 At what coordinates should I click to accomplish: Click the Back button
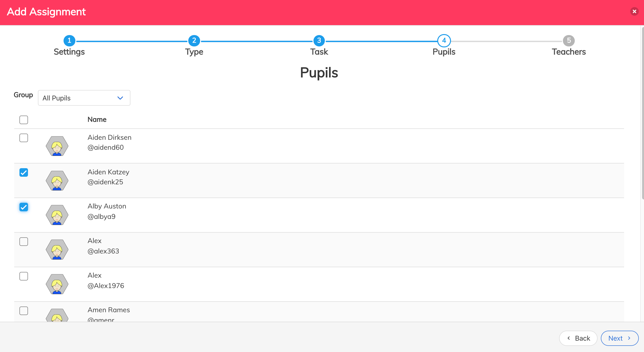tap(578, 338)
